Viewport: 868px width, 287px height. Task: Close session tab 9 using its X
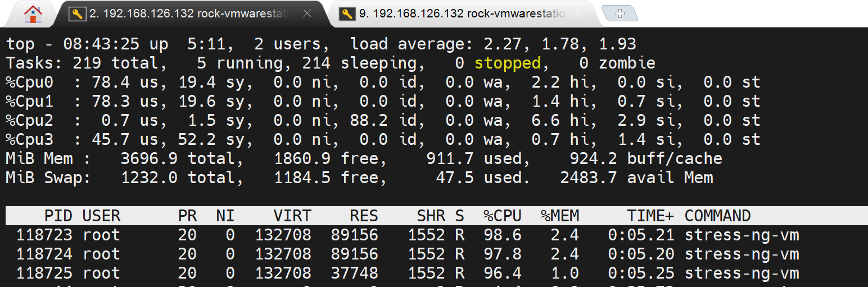point(577,14)
